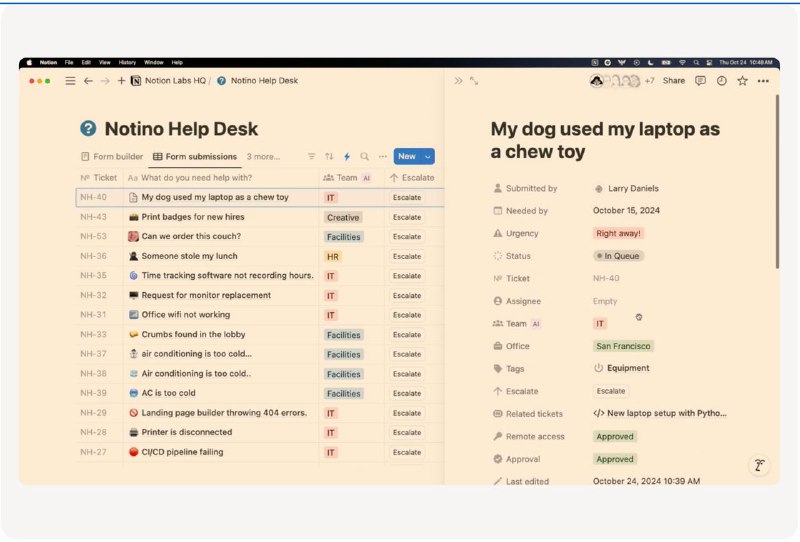This screenshot has height=542, width=800.
Task: Click the floating AI assistant icon
Action: coord(759,465)
